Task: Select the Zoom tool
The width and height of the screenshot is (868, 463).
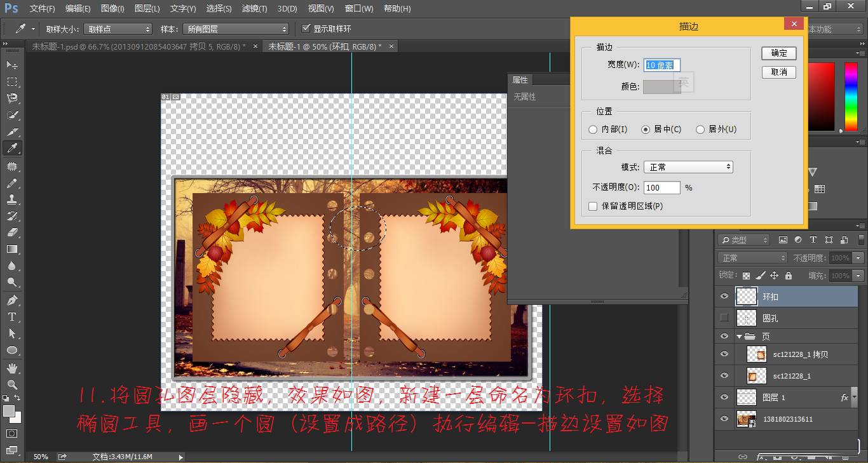Action: pos(12,384)
